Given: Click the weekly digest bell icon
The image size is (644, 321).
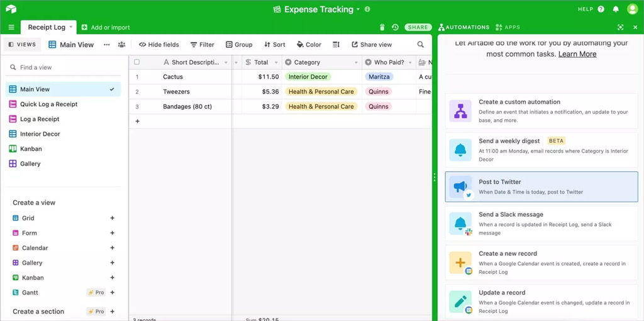Looking at the screenshot, I should (x=460, y=150).
